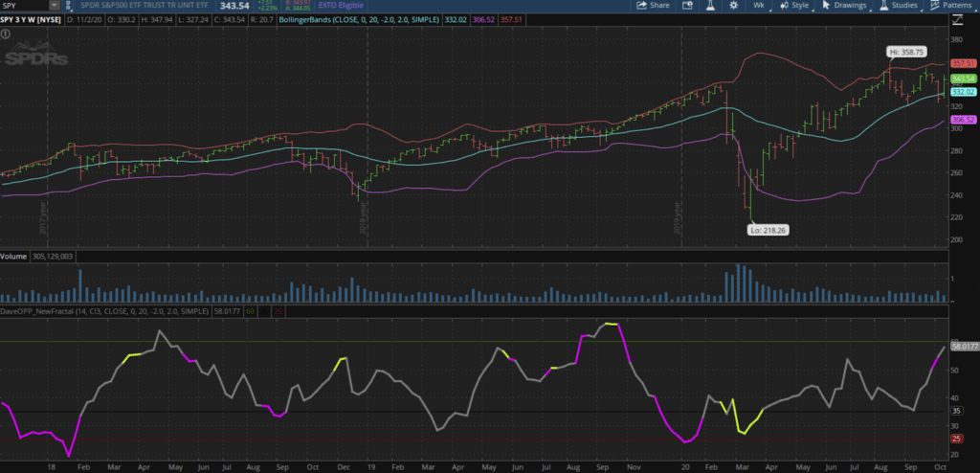Click the Volume panel label
This screenshot has height=473, width=980.
click(12, 256)
